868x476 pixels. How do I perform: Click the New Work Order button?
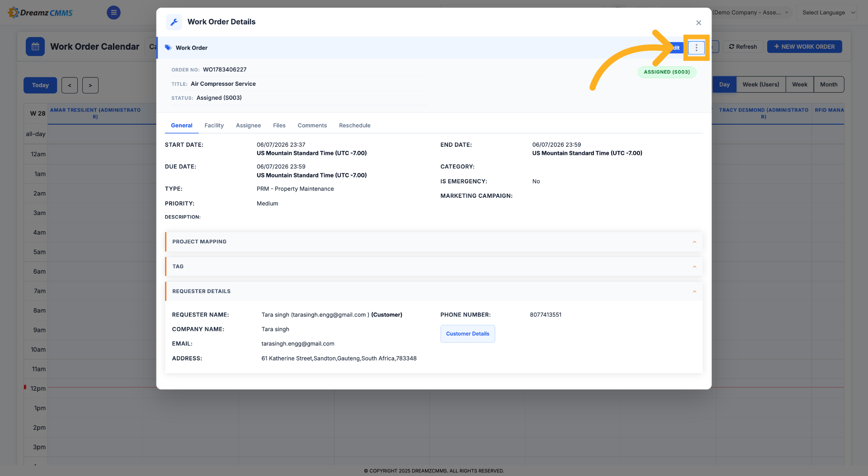pos(804,47)
